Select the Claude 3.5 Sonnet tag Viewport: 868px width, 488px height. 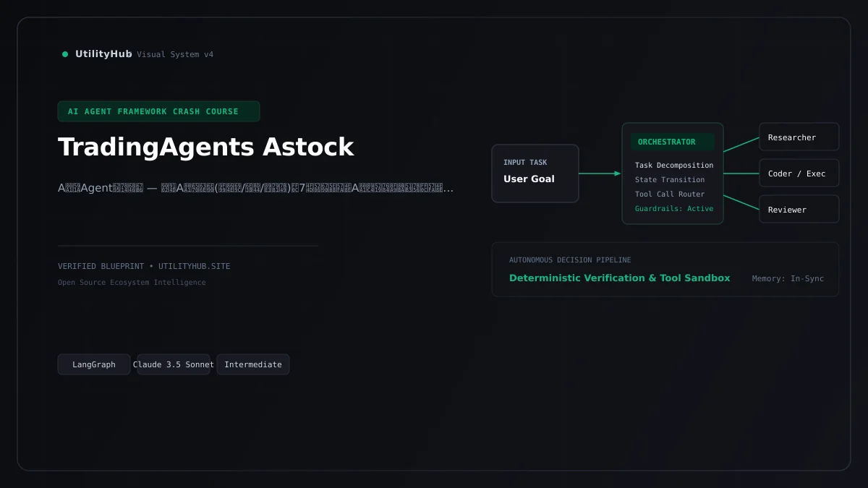(174, 364)
